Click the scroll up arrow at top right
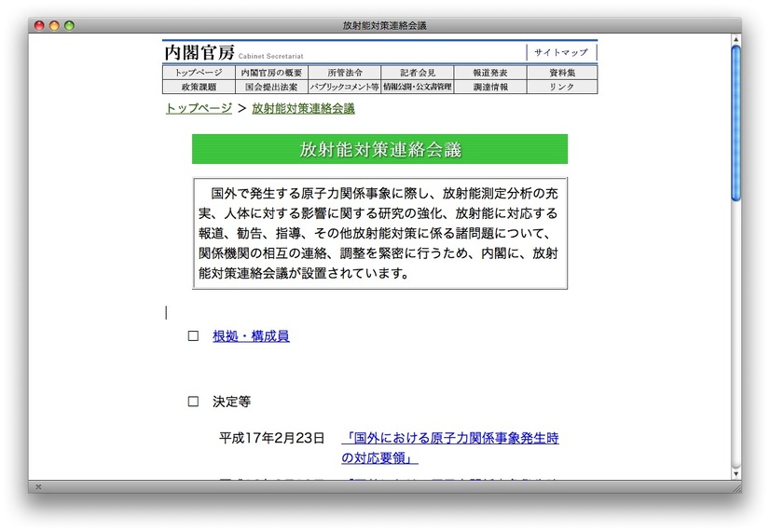Image resolution: width=770 pixels, height=532 pixels. point(736,39)
